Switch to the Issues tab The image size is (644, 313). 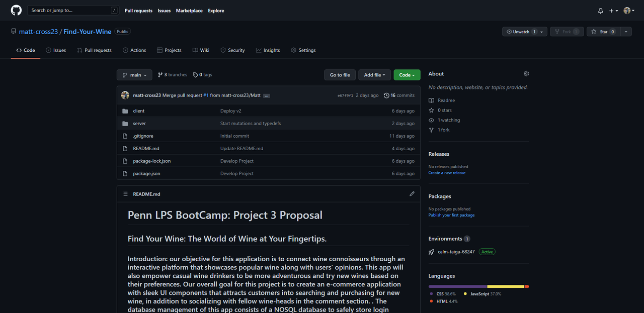pyautogui.click(x=56, y=50)
